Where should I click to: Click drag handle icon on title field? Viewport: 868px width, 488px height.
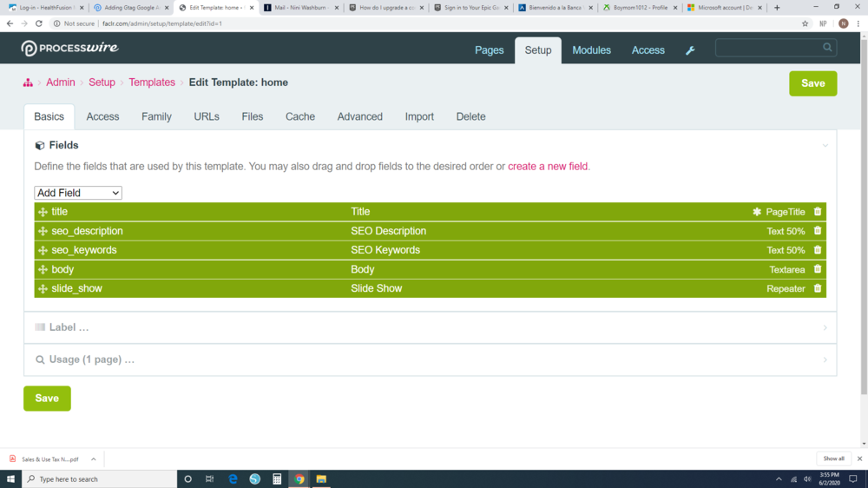pos(43,212)
